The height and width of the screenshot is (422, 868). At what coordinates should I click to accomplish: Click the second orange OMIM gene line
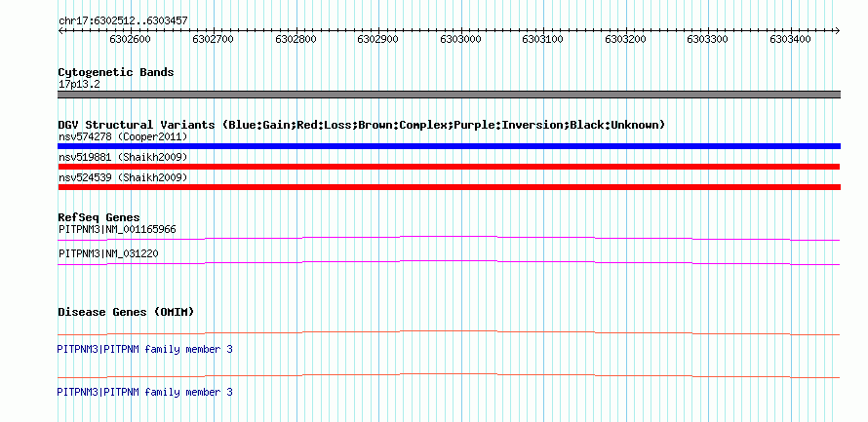tap(449, 375)
